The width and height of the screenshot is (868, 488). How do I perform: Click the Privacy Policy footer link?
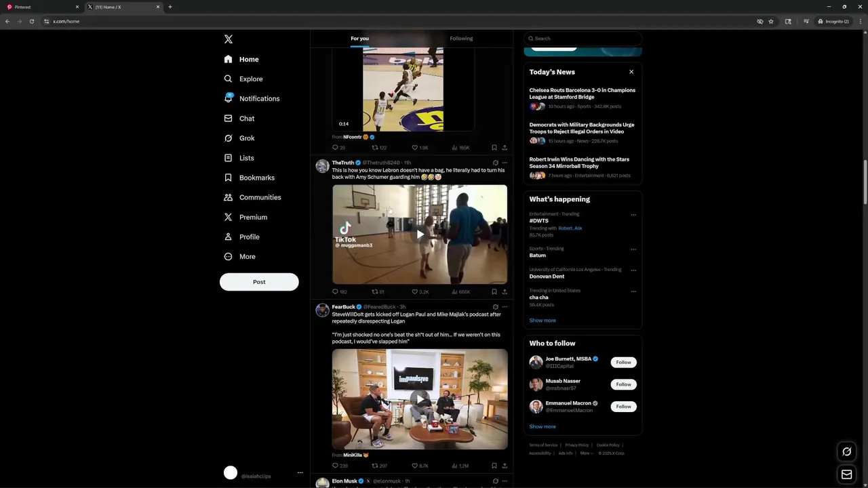577,445
